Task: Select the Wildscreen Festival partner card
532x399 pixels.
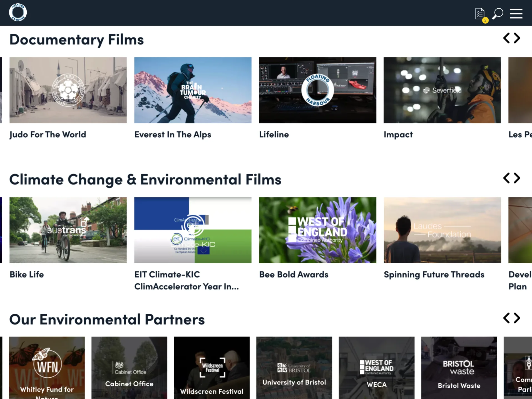Action: pyautogui.click(x=212, y=368)
